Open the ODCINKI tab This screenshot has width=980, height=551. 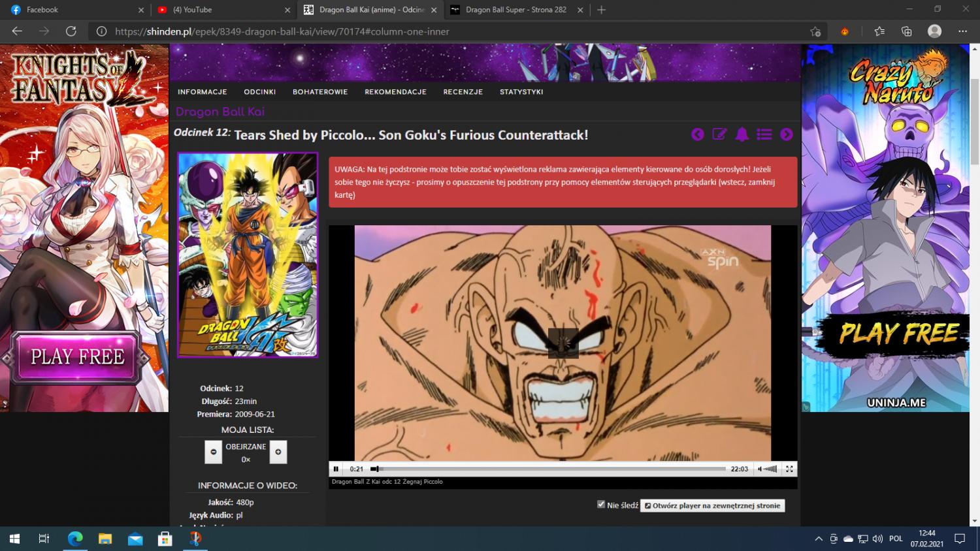coord(260,92)
